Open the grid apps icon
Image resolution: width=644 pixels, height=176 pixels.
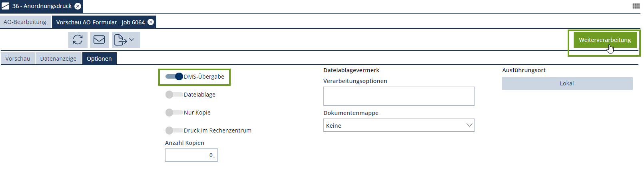tap(636, 6)
